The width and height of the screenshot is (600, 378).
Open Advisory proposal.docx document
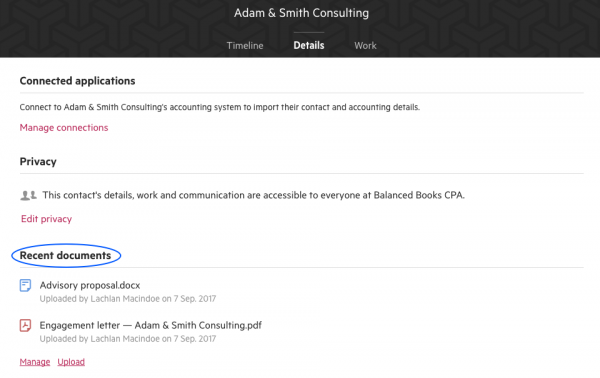(x=90, y=285)
